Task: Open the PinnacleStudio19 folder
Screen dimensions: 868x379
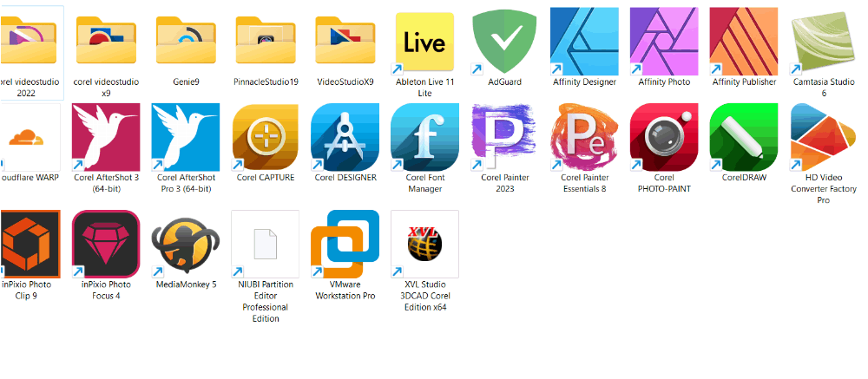Action: pyautogui.click(x=266, y=40)
